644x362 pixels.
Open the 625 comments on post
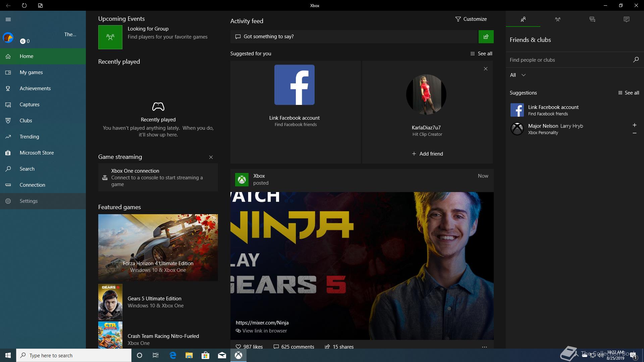coord(294,347)
